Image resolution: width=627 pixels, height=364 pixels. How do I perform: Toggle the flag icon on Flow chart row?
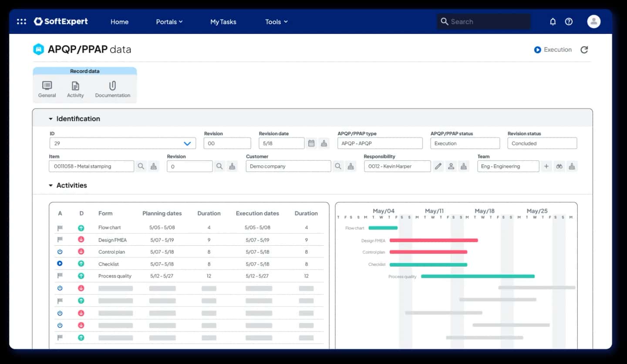[60, 227]
